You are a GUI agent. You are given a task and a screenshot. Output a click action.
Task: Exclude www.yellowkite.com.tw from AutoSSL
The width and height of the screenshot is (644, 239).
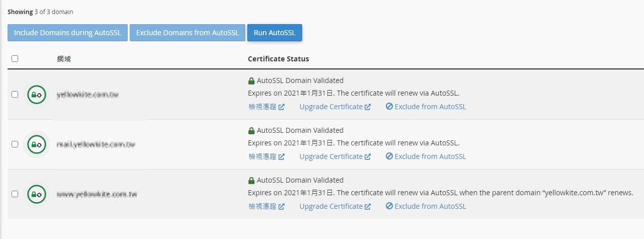point(430,206)
